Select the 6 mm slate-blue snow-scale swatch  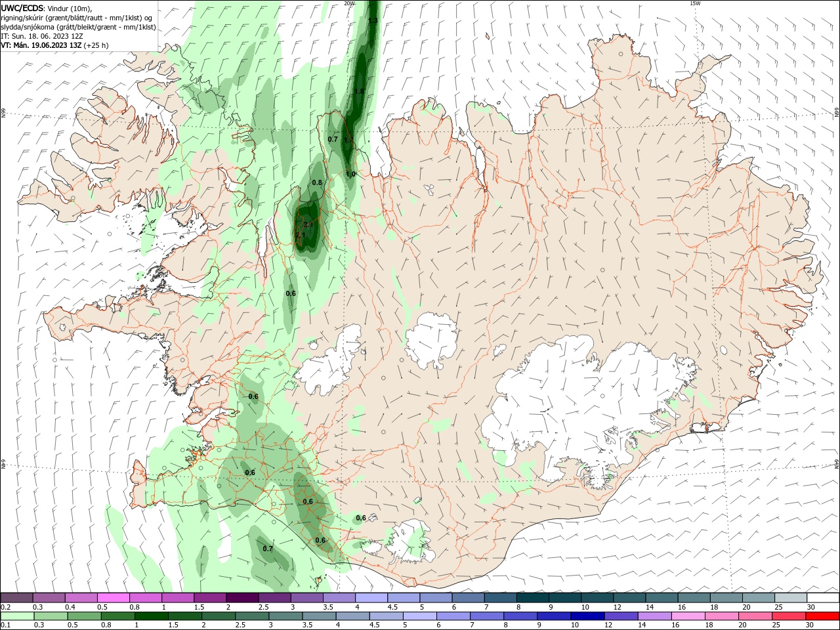tap(468, 598)
